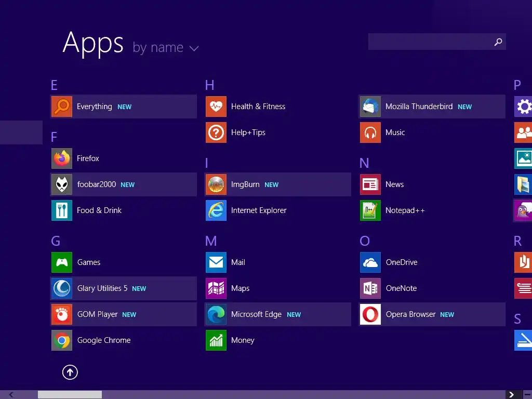Select the I letter group header
The image size is (532, 399).
tap(206, 163)
